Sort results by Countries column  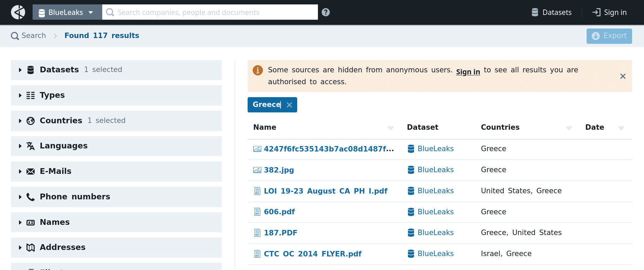[569, 128]
